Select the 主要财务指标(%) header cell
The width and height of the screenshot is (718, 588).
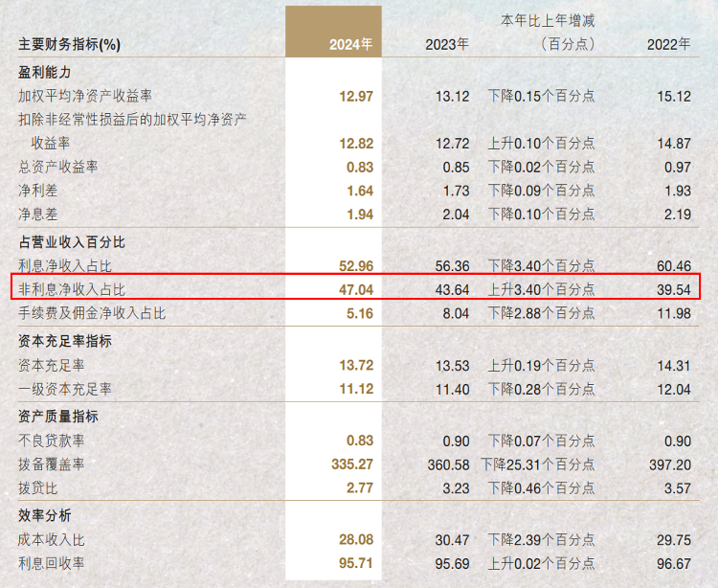tap(69, 45)
